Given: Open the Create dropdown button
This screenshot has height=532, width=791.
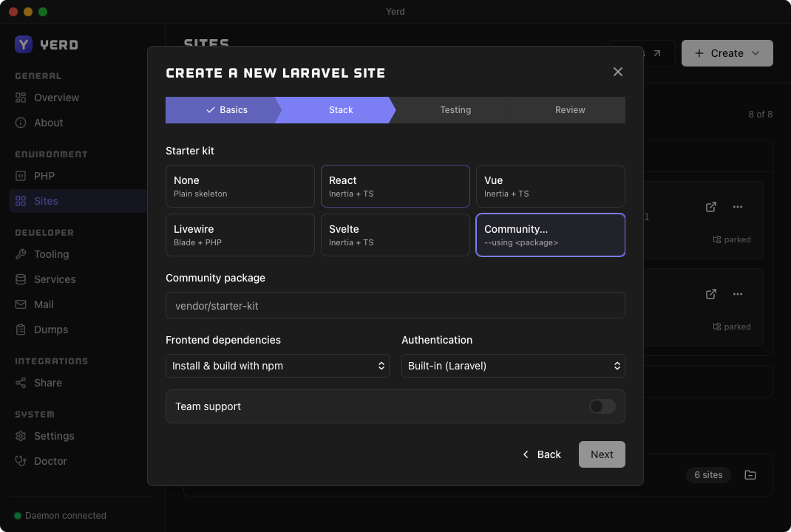Looking at the screenshot, I should click(x=727, y=53).
